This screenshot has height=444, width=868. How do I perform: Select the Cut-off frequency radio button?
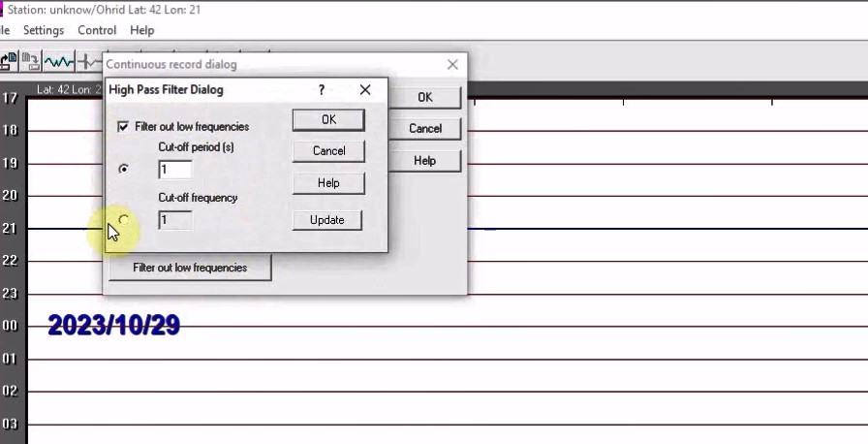click(x=123, y=220)
